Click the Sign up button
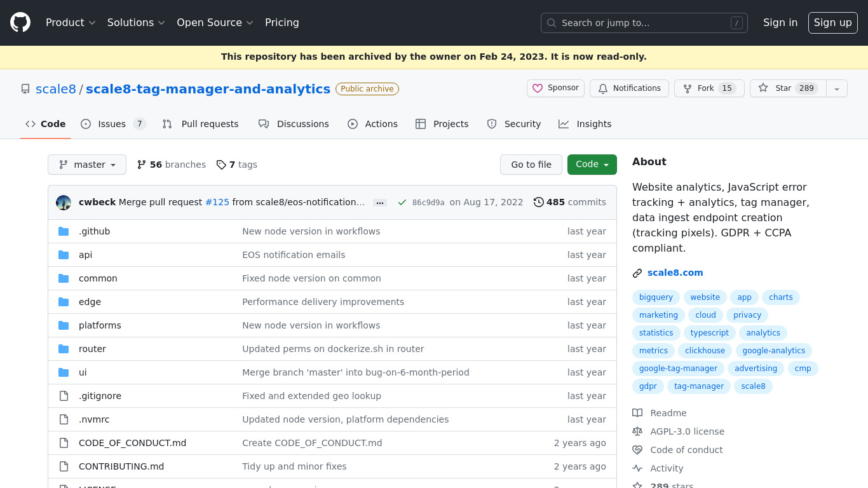This screenshot has height=488, width=868. pos(832,23)
